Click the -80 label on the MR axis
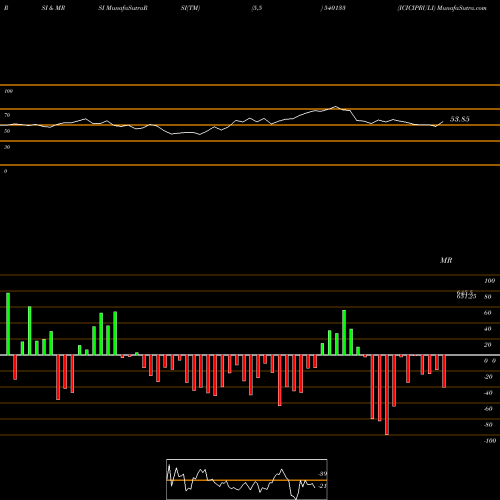The height and width of the screenshot is (500, 500). (488, 425)
